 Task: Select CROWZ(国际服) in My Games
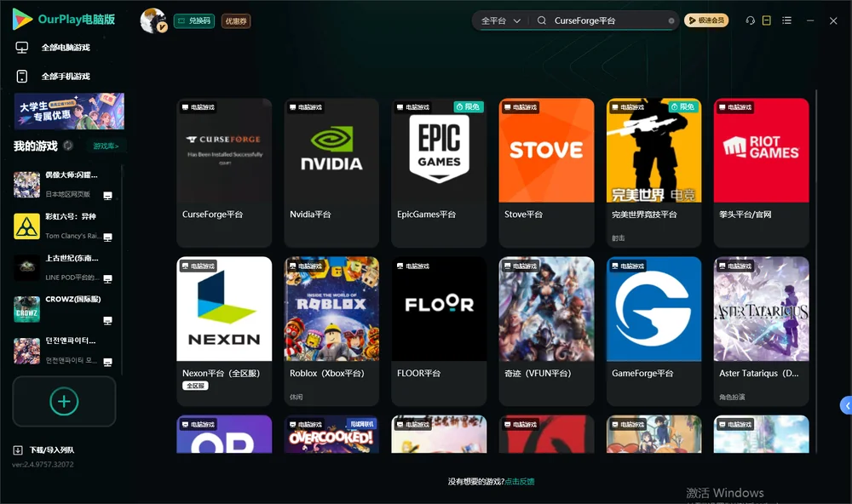63,309
